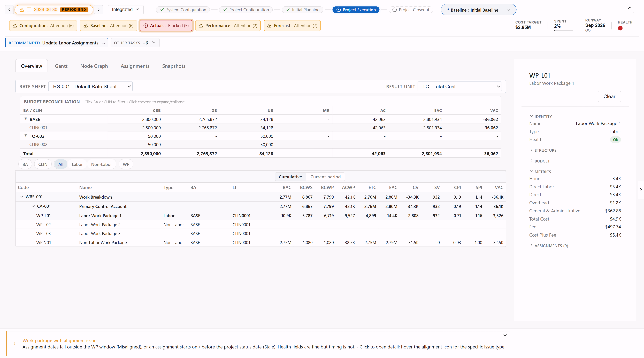
Task: Switch to the Gantt tab
Action: pos(61,66)
